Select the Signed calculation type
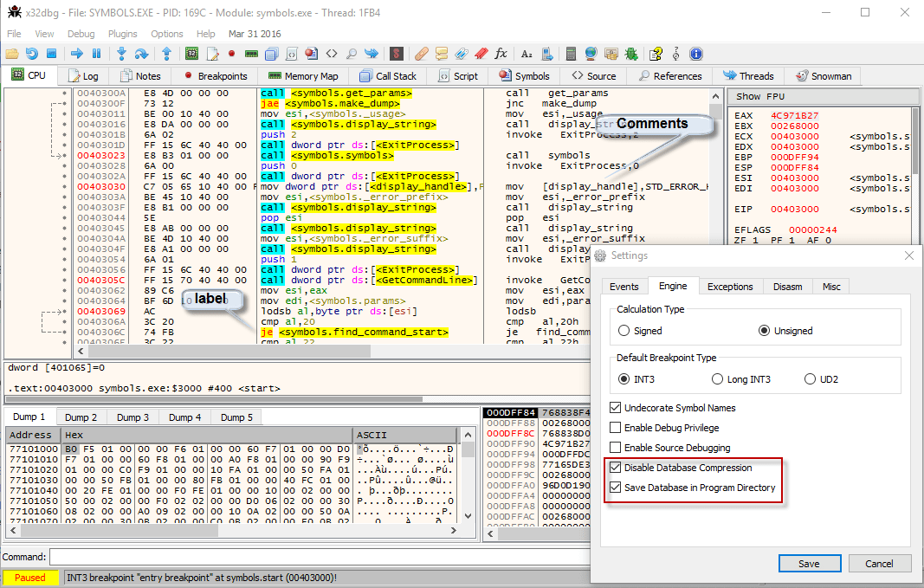924x588 pixels. click(624, 331)
